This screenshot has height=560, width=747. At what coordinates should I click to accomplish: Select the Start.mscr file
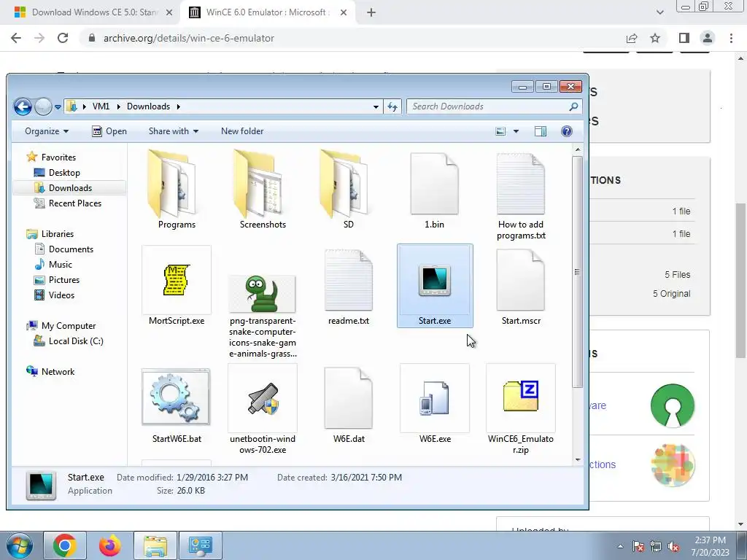click(x=521, y=286)
